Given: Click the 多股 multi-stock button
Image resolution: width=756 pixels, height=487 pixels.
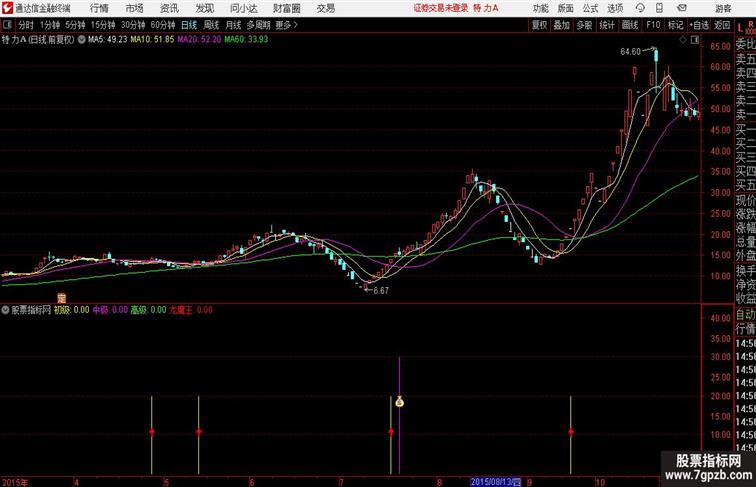Looking at the screenshot, I should 584,25.
